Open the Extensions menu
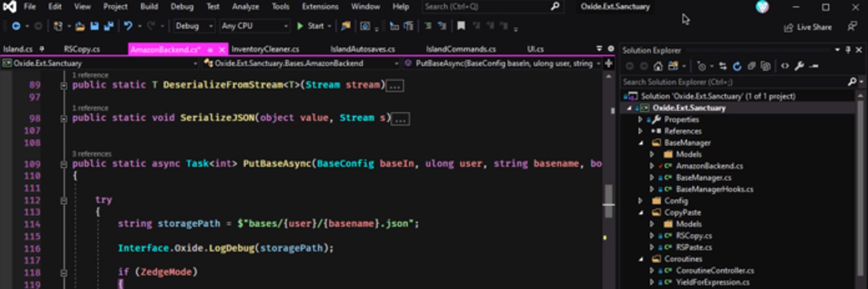The width and height of the screenshot is (868, 289). point(320,7)
